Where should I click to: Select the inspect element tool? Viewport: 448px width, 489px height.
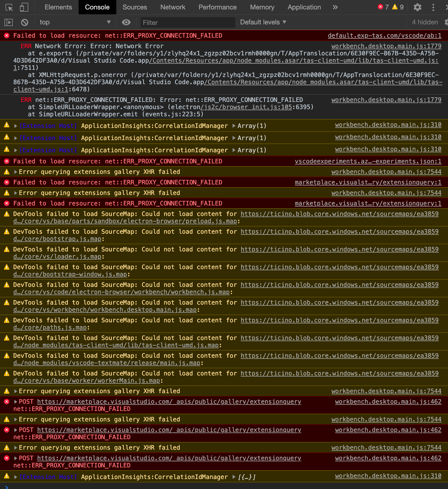pos(9,7)
